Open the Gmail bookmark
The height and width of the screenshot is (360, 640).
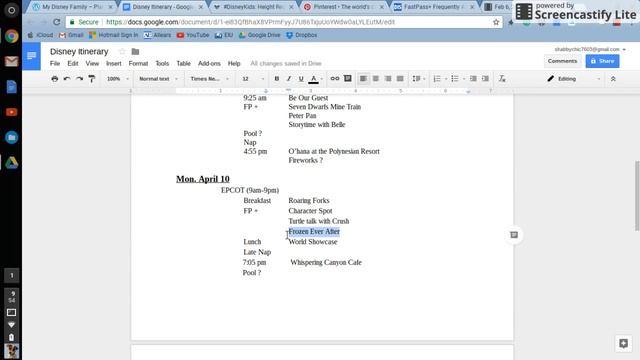click(x=71, y=35)
